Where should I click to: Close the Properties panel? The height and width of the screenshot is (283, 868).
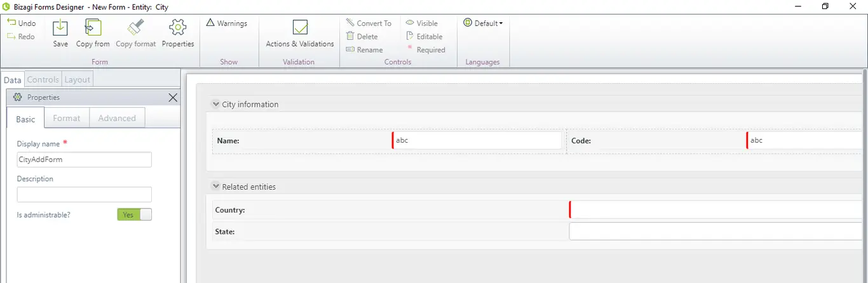tap(173, 97)
